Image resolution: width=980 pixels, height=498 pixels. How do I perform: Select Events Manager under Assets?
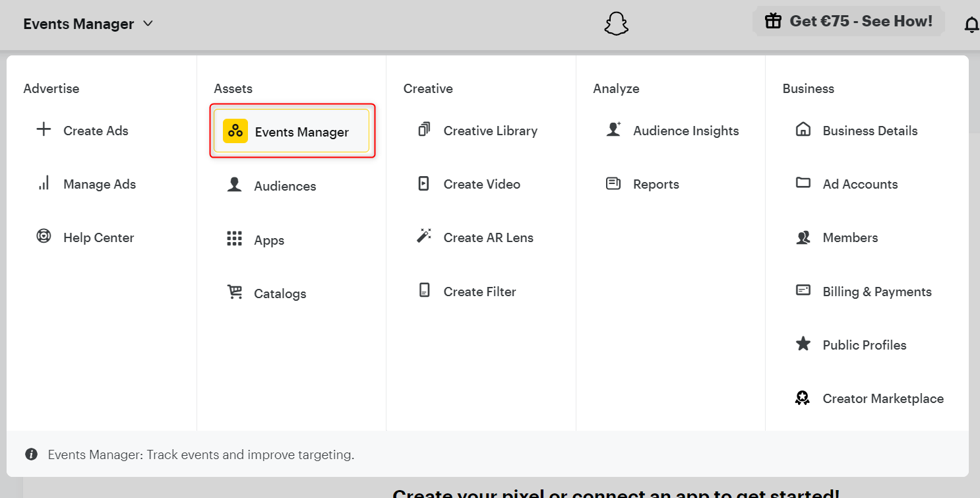click(x=291, y=131)
